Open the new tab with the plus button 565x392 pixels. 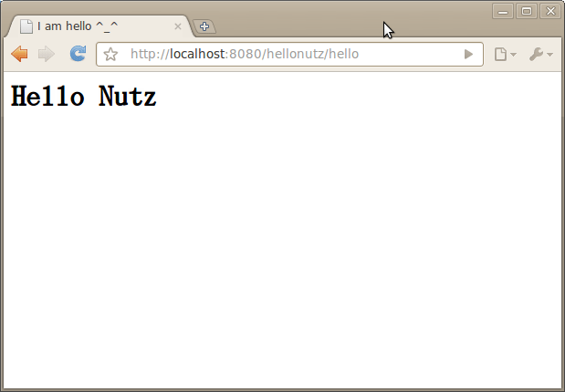204,26
